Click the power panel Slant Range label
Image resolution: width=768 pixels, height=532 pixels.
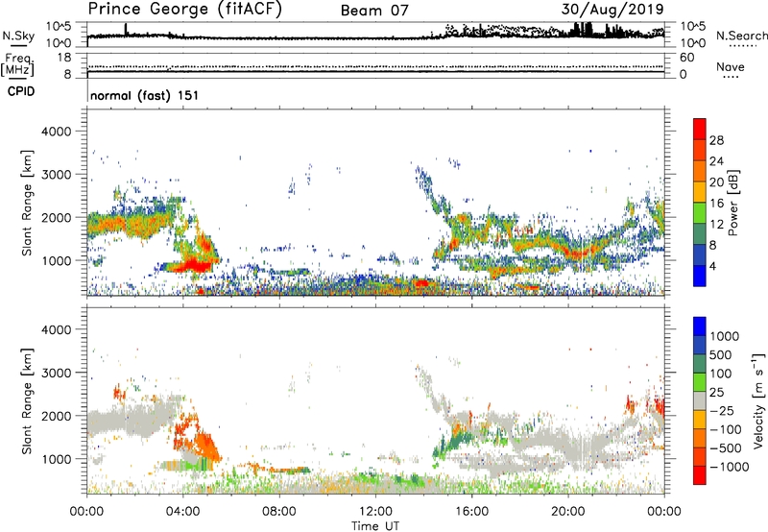[x=27, y=203]
